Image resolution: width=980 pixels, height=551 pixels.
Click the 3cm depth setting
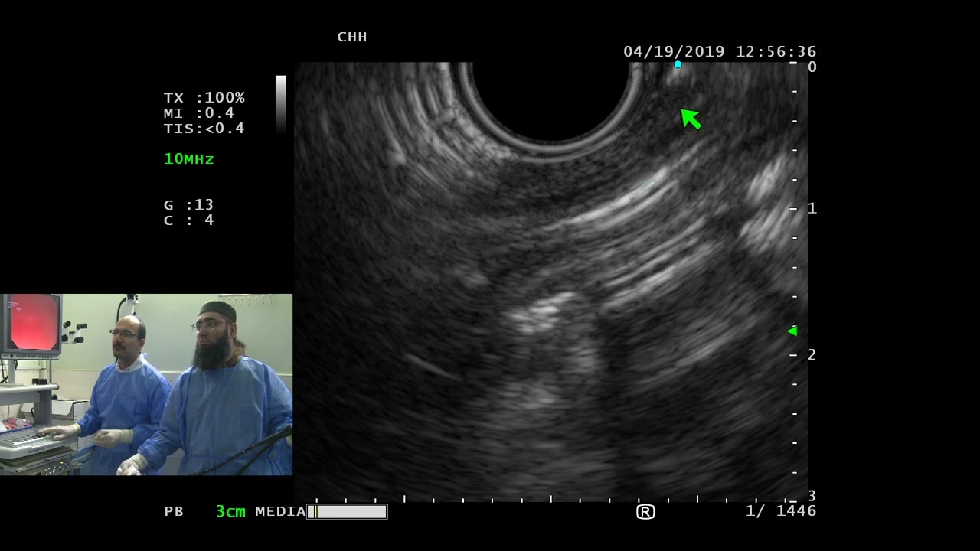[230, 512]
